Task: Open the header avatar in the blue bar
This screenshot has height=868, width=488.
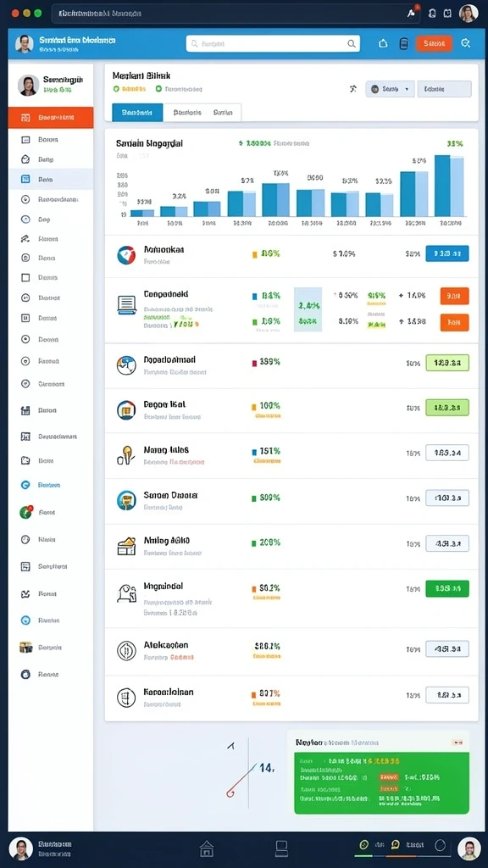Action: pos(25,44)
